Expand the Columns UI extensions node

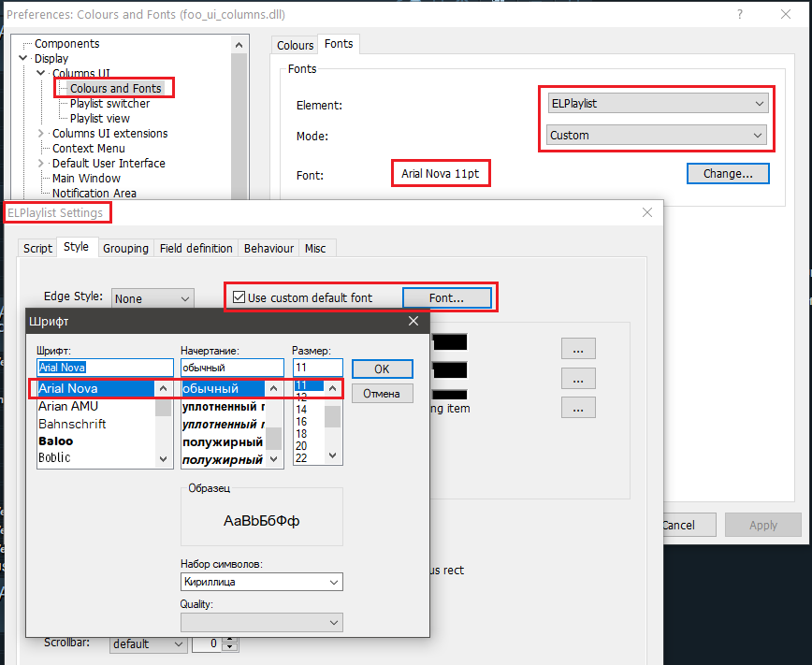coord(41,133)
